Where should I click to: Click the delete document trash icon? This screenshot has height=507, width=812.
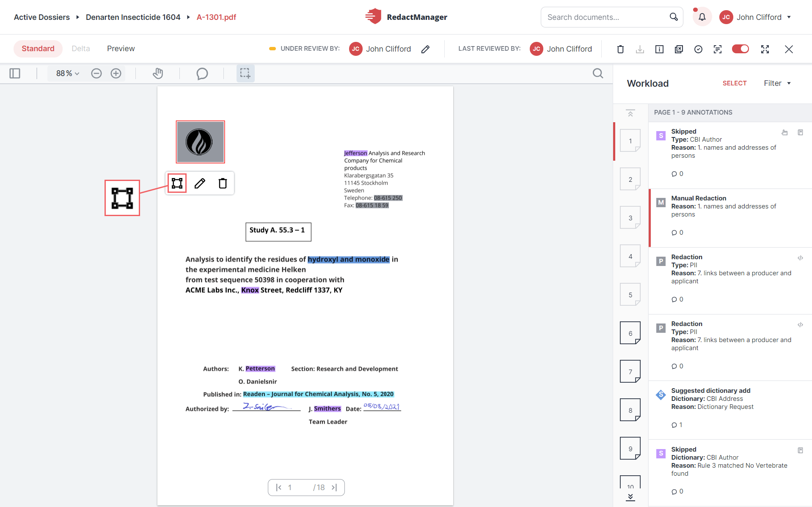point(620,49)
